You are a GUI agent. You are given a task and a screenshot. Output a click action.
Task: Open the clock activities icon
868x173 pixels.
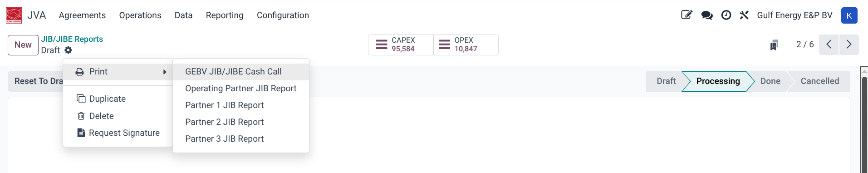click(726, 15)
